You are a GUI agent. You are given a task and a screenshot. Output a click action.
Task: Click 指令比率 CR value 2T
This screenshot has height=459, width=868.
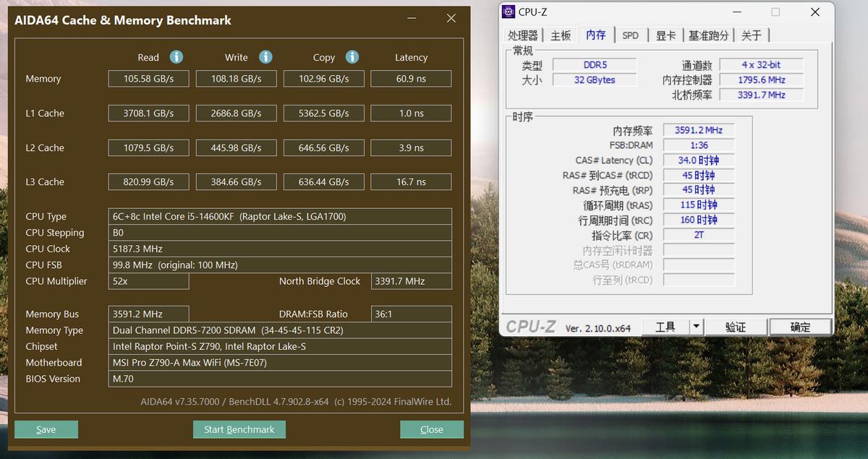699,235
